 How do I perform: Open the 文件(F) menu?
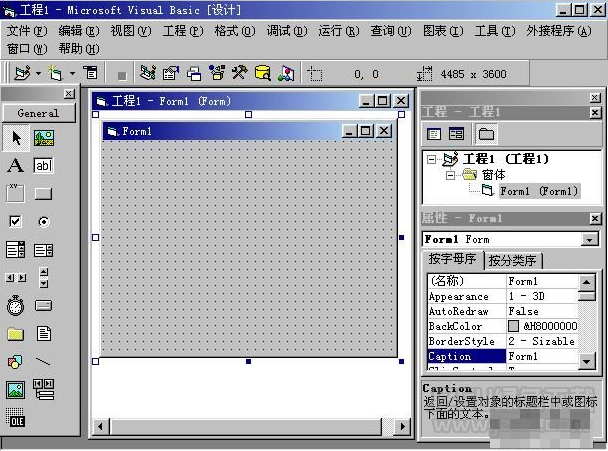(27, 31)
